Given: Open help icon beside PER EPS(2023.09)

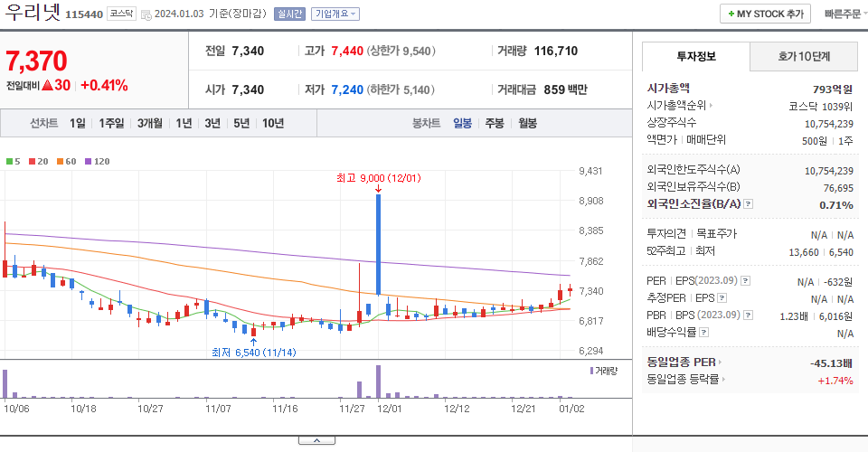Looking at the screenshot, I should [745, 281].
